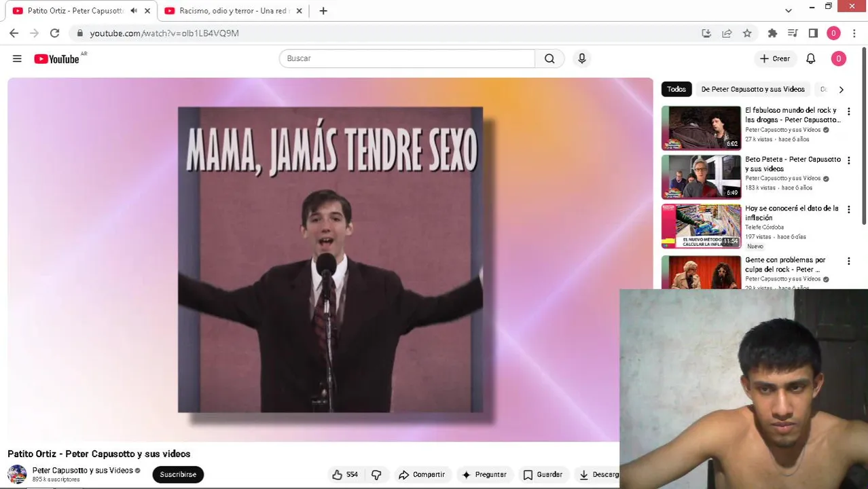The width and height of the screenshot is (868, 489).
Task: Click the Preguntar ask button
Action: point(484,475)
